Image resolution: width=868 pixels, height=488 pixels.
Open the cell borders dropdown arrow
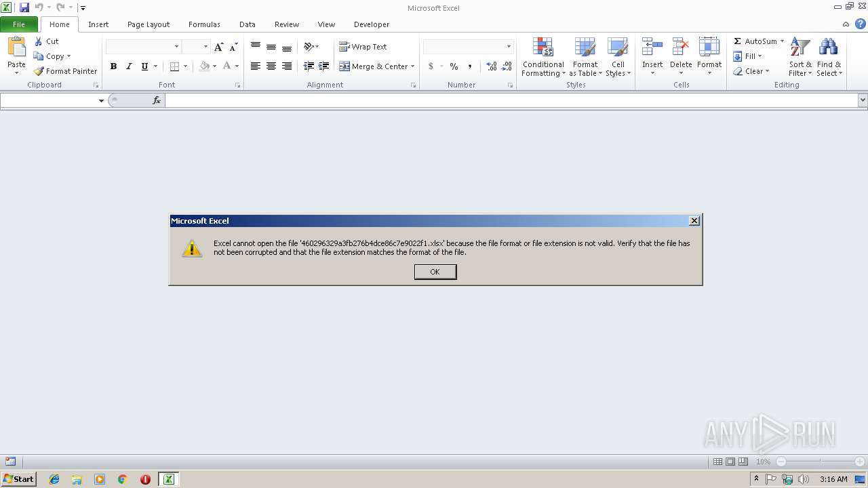(x=186, y=66)
